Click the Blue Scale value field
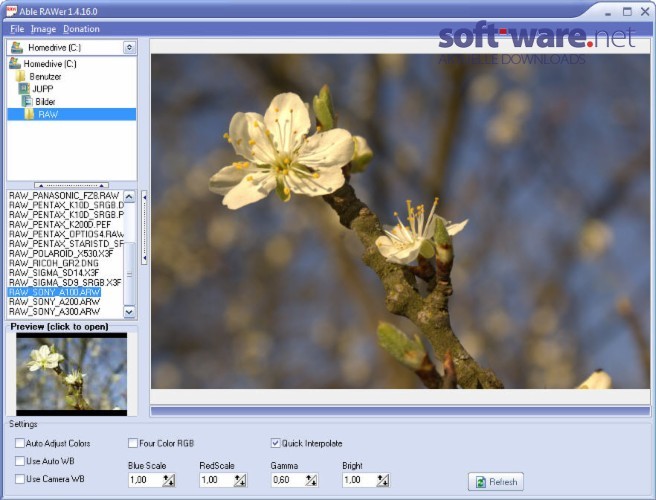The image size is (656, 500). click(145, 480)
